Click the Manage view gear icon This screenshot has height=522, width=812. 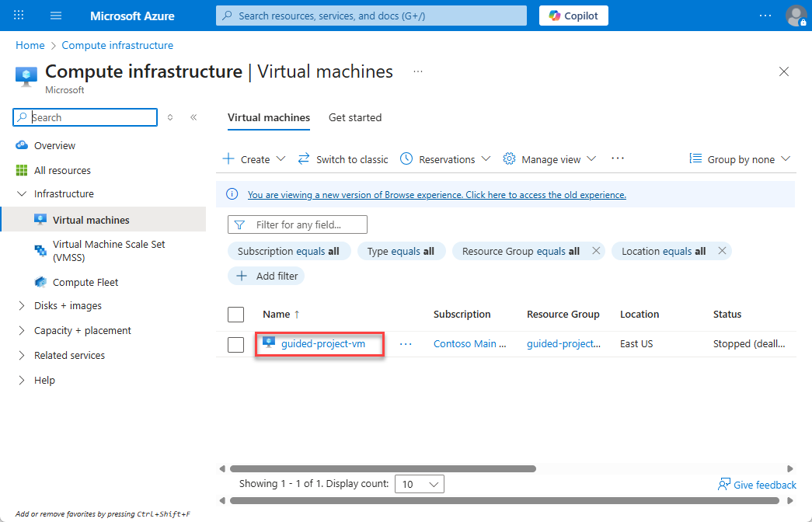(509, 158)
